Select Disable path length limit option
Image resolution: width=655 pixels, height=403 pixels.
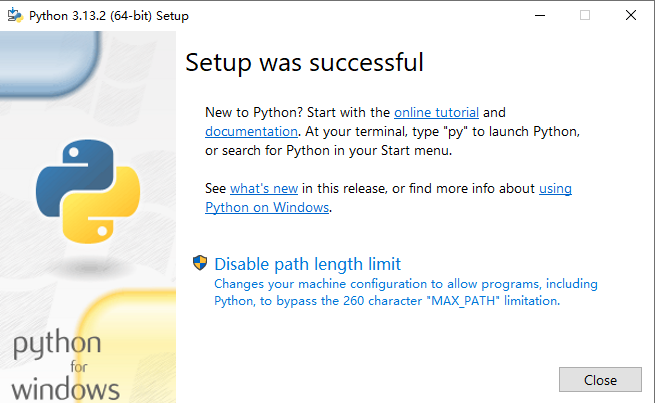[307, 264]
